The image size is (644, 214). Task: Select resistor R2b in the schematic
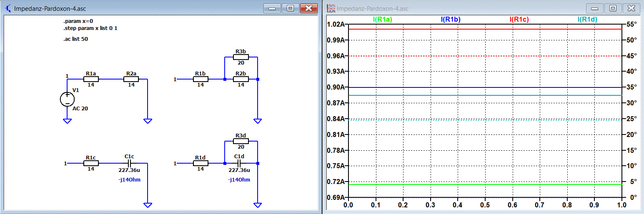241,79
